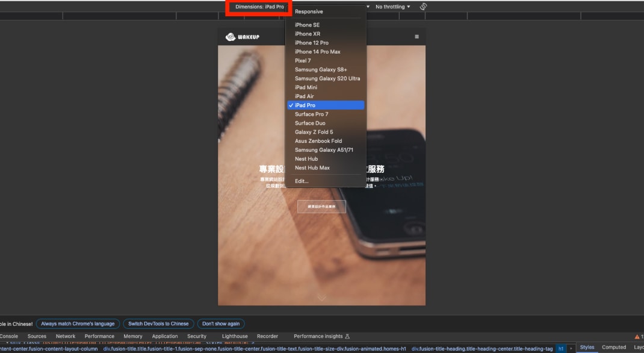Image resolution: width=644 pixels, height=353 pixels.
Task: Dismiss language prompt with Don't show again
Action: click(221, 324)
